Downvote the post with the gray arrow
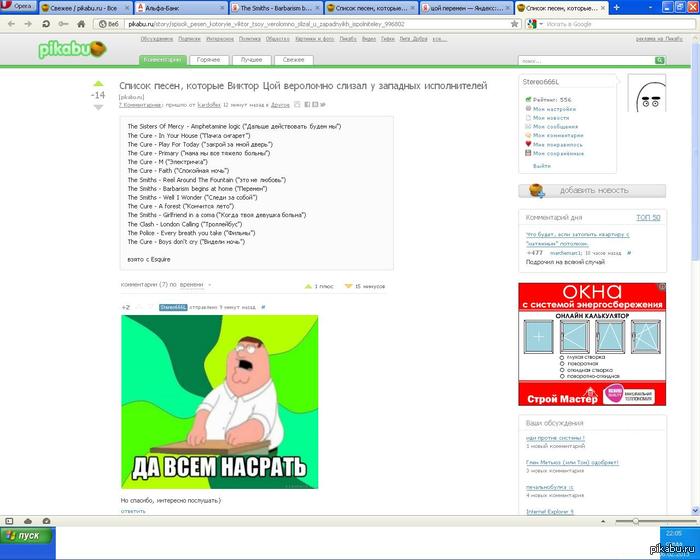 click(x=98, y=107)
